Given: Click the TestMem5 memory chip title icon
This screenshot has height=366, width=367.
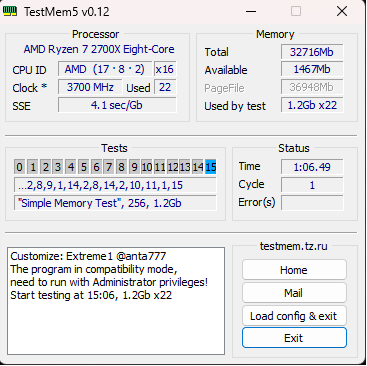Looking at the screenshot, I should [x=10, y=12].
